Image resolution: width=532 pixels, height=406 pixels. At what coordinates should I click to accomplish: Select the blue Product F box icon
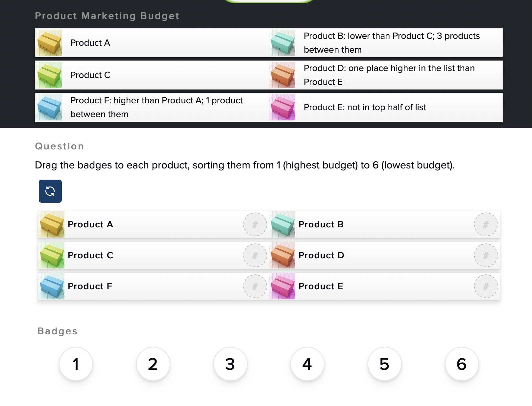(51, 286)
